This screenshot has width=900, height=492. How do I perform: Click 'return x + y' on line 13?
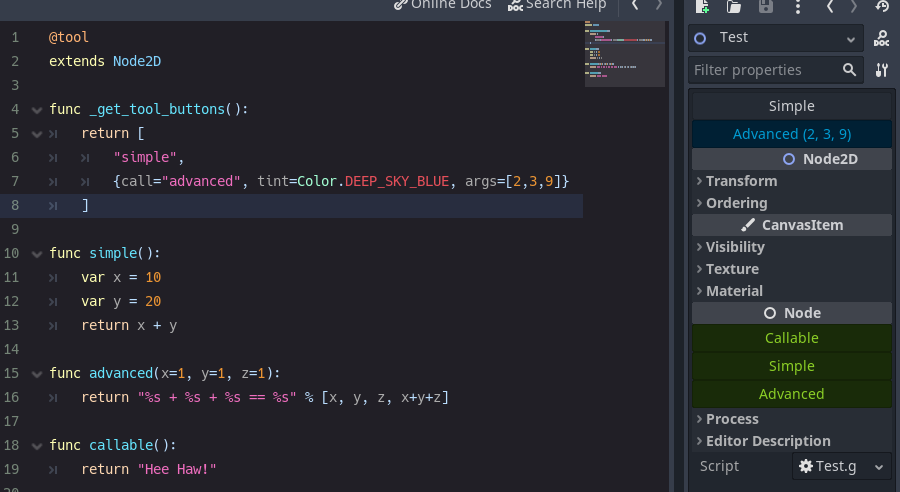pos(129,326)
